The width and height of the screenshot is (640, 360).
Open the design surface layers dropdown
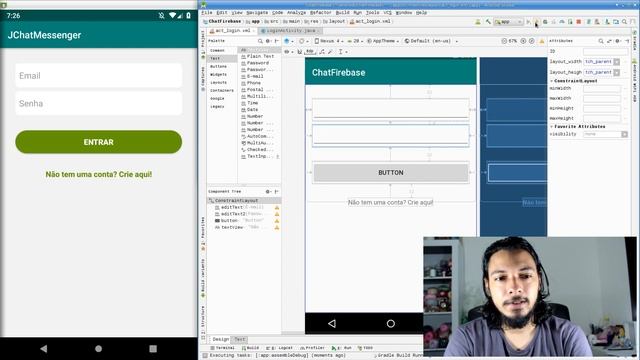(289, 41)
